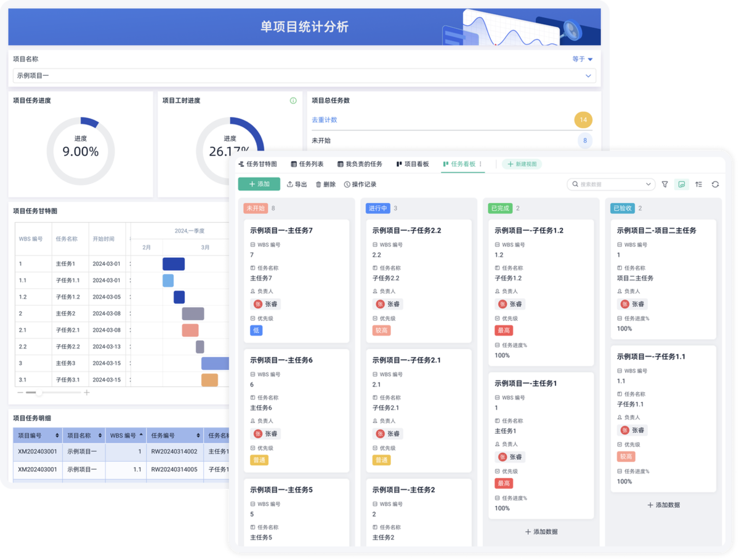Sort by the 项目编号 column header
Screen dimensions: 739x560
tap(38, 435)
